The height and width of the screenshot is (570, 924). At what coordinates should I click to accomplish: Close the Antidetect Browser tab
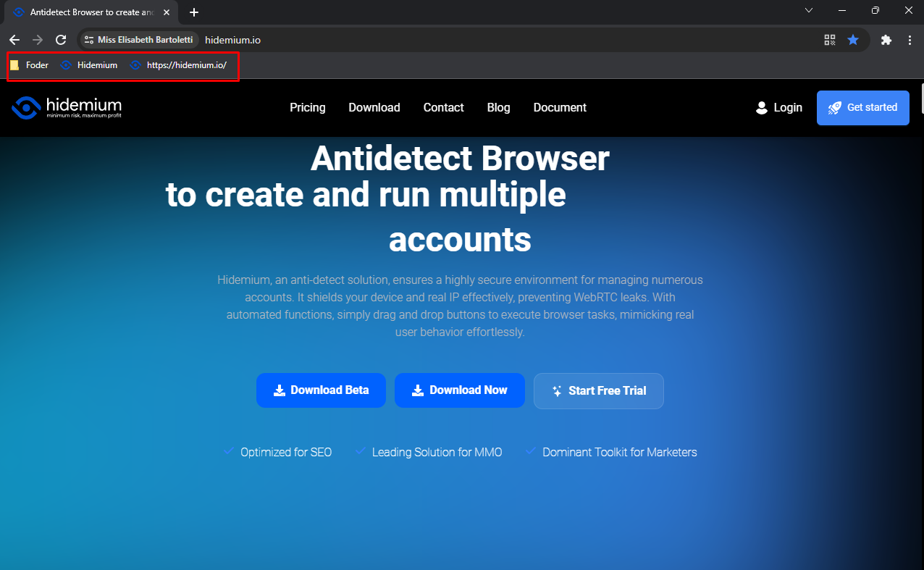coord(167,12)
